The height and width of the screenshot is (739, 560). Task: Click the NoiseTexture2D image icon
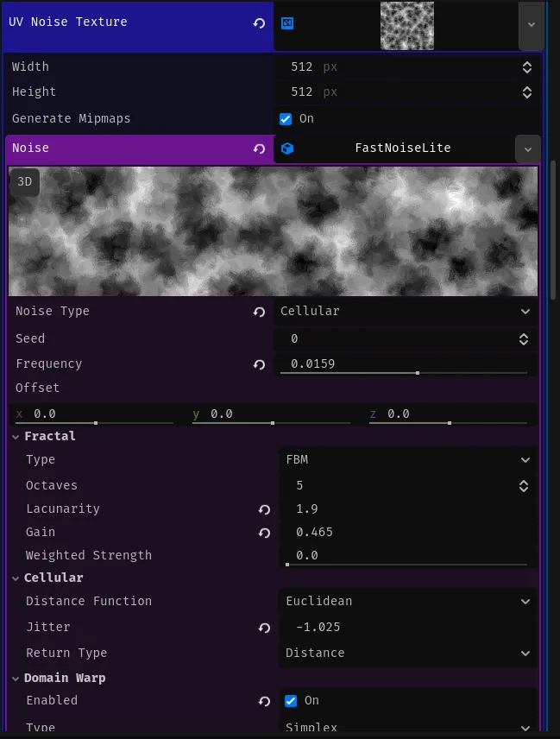point(287,23)
